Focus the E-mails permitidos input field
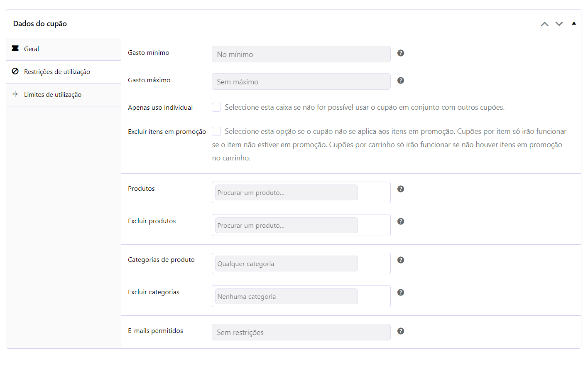Viewport: 588px width, 367px height. pos(301,332)
